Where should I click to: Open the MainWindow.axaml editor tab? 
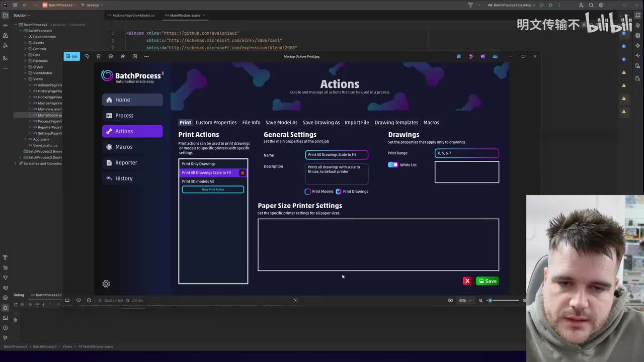184,16
